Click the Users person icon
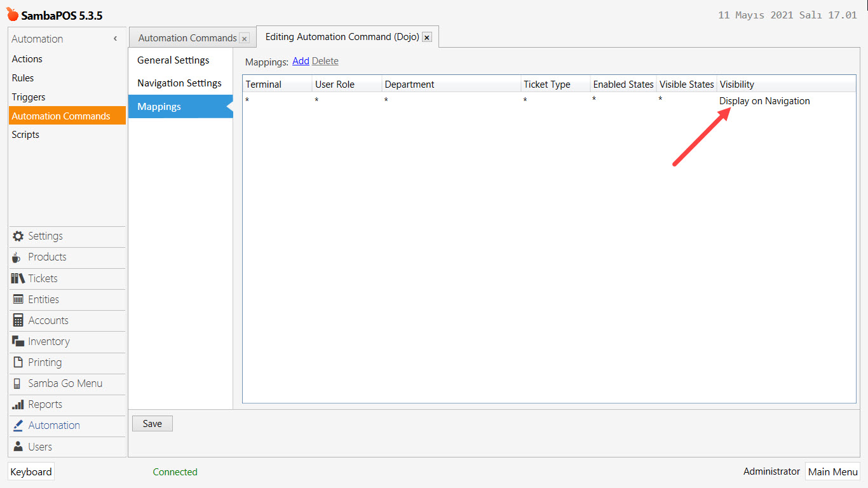The image size is (868, 488). click(x=17, y=446)
